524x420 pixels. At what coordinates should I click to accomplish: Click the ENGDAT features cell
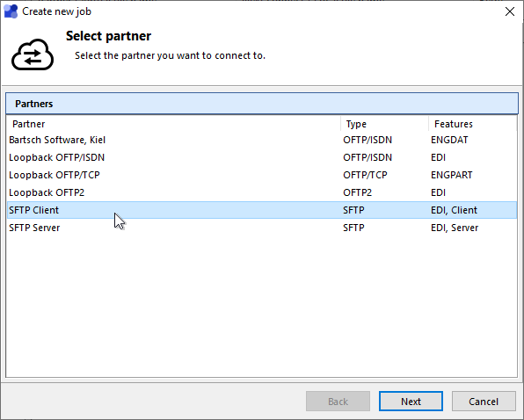pos(449,140)
